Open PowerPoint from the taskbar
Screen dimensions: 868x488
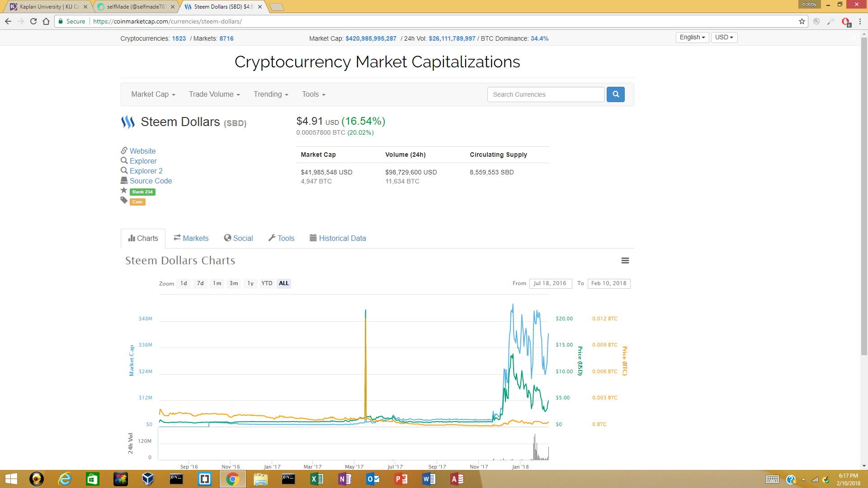tap(401, 479)
